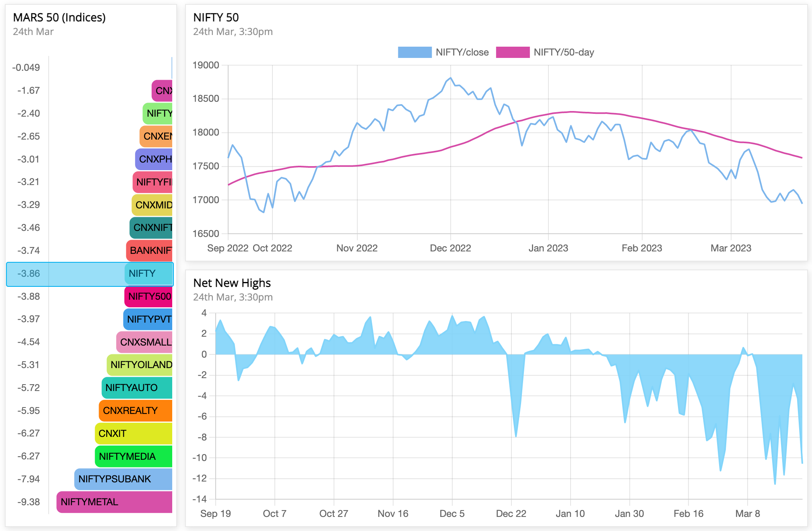812x531 pixels.
Task: Click the Oct 2022 x-axis label
Action: pos(272,248)
